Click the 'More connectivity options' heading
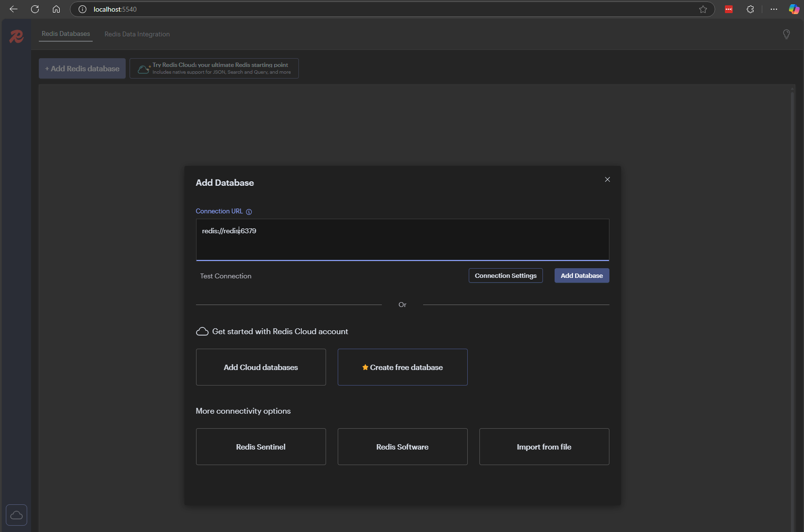Screen dimensions: 804x532 243,411
